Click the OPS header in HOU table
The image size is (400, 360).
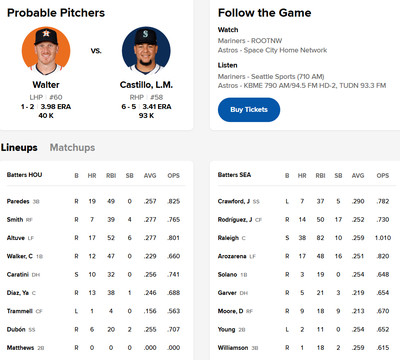[x=174, y=175]
